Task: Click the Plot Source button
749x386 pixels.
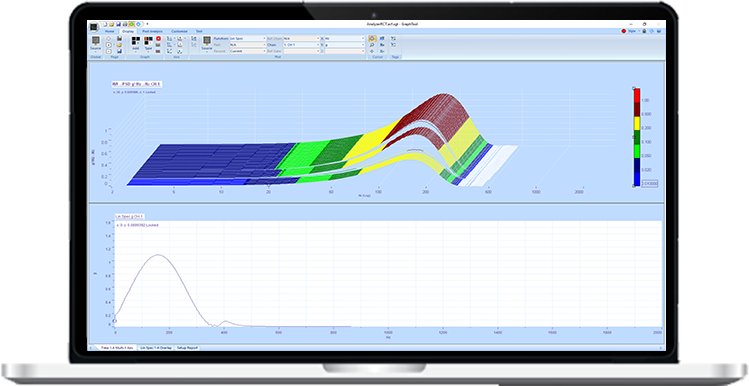Action: coord(207,43)
